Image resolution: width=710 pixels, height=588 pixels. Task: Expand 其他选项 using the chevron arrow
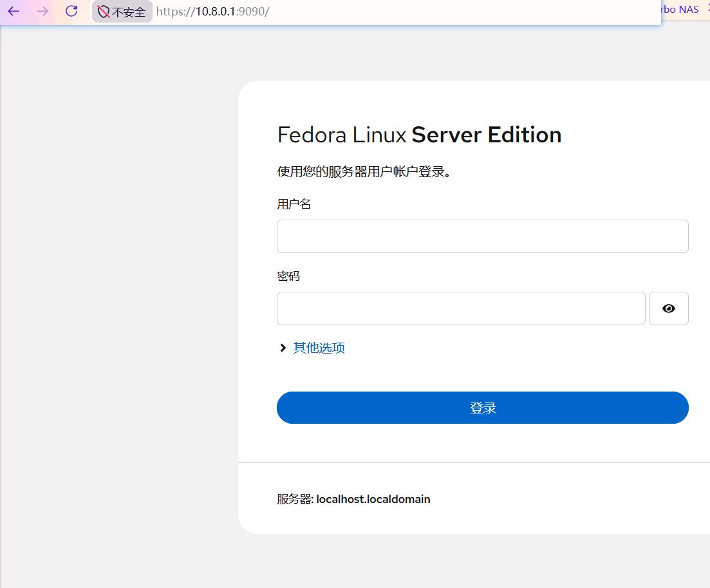pos(283,348)
